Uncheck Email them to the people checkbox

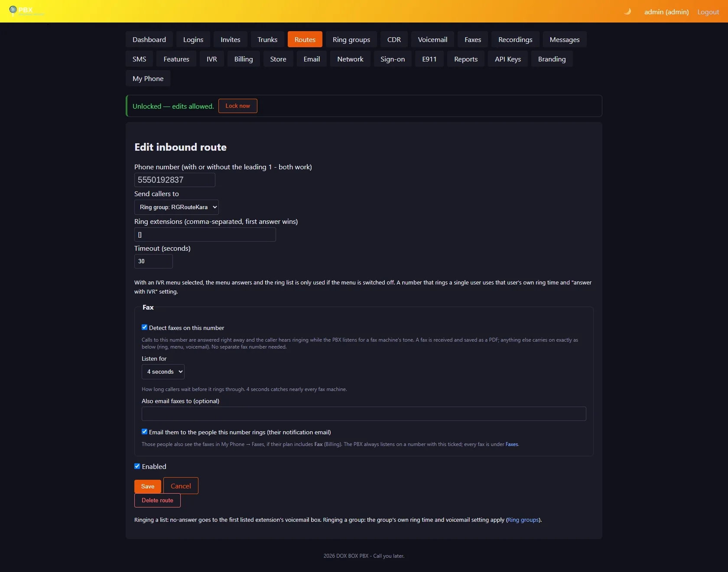pos(145,432)
